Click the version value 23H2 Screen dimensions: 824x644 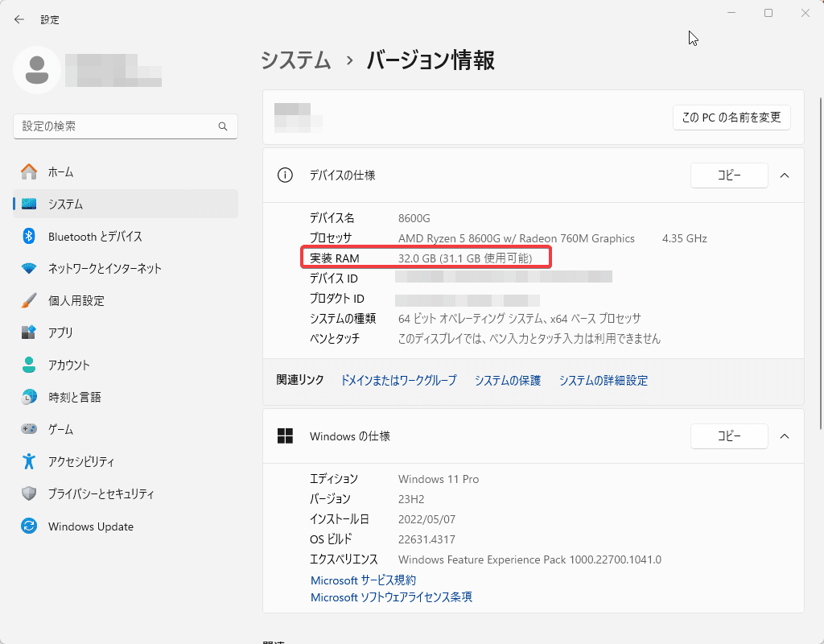click(411, 499)
